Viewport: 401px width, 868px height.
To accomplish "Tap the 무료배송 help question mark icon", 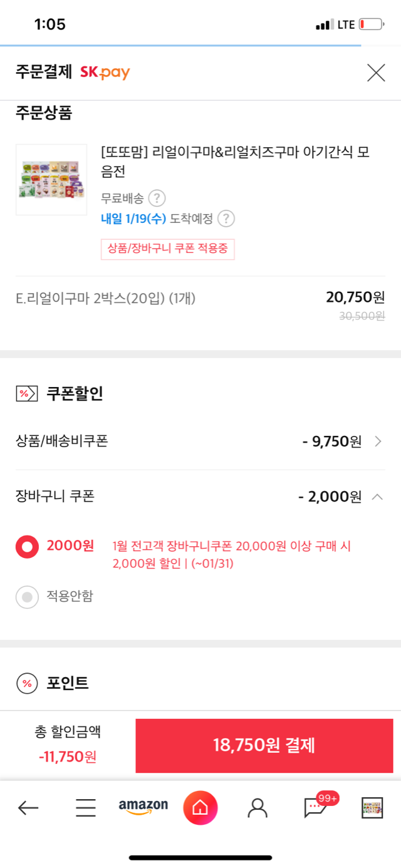I will point(157,199).
